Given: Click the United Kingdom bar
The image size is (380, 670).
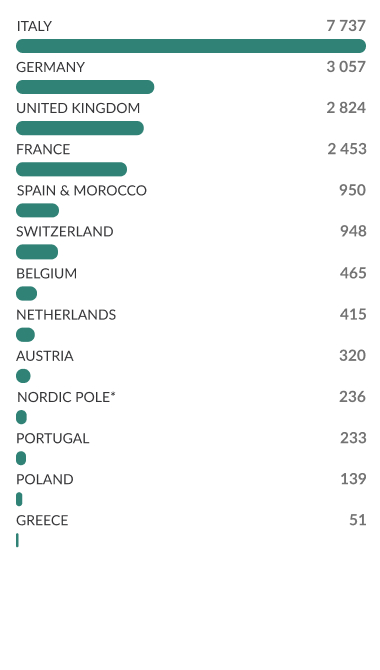Looking at the screenshot, I should pyautogui.click(x=80, y=128).
